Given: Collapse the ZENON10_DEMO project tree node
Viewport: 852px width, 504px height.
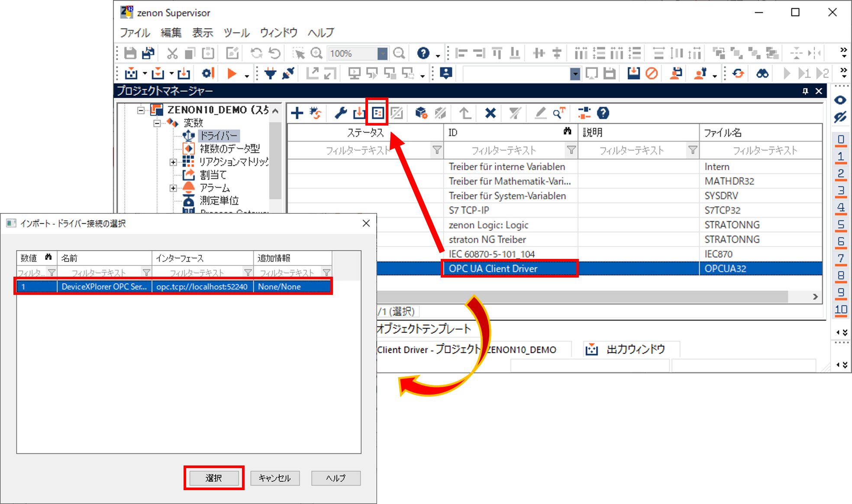Looking at the screenshot, I should coord(141,110).
